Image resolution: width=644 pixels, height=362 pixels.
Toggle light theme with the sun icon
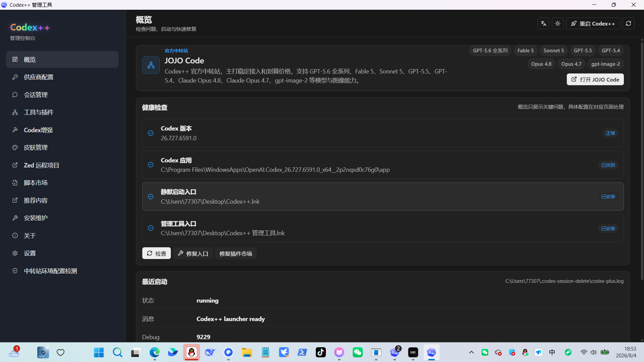pyautogui.click(x=558, y=23)
